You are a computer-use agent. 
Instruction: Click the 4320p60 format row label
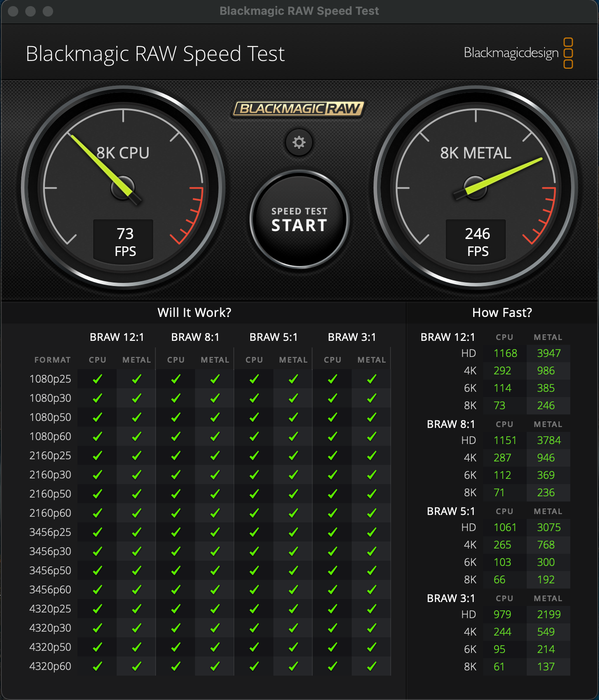coord(50,666)
